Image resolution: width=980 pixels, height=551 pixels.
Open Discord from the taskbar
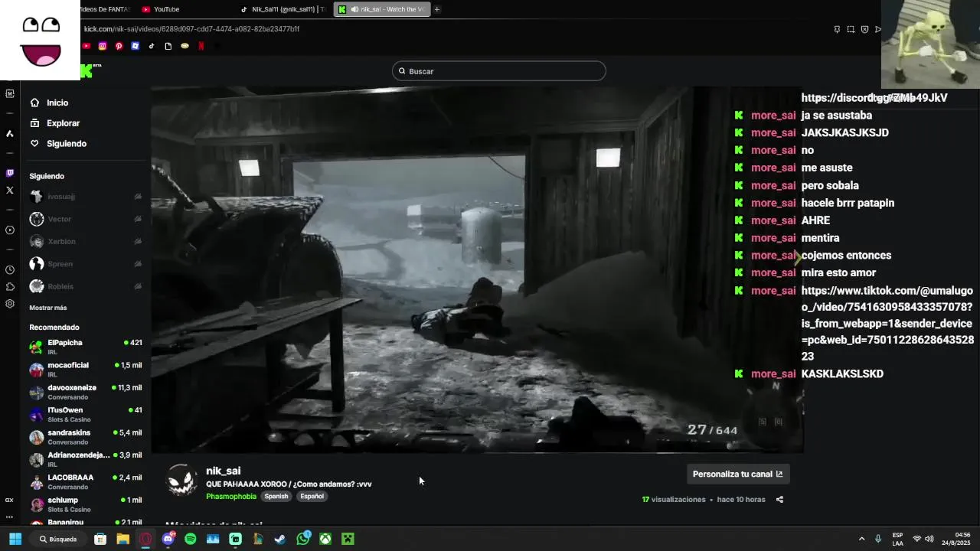tap(168, 539)
